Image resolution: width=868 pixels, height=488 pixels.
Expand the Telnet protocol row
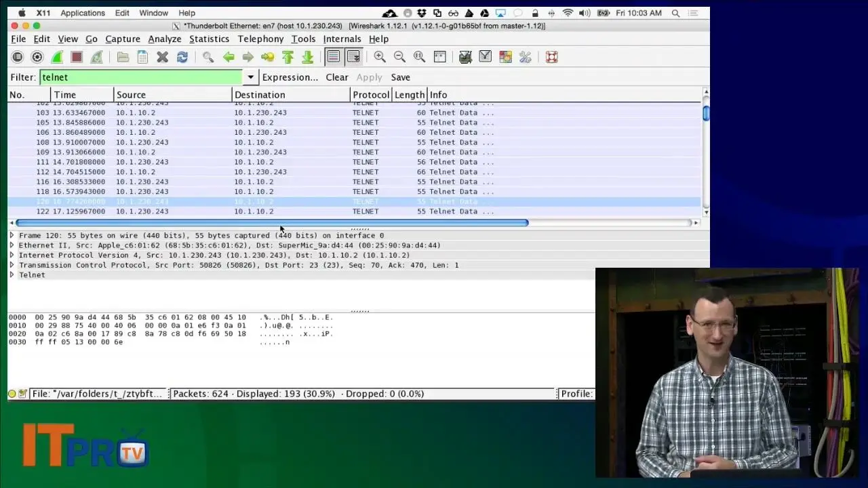pyautogui.click(x=12, y=274)
